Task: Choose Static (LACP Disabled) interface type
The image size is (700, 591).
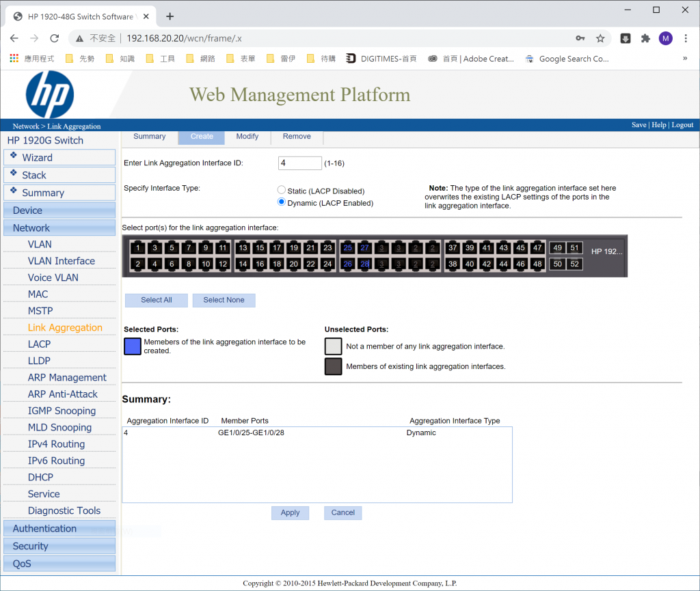Action: coord(281,190)
